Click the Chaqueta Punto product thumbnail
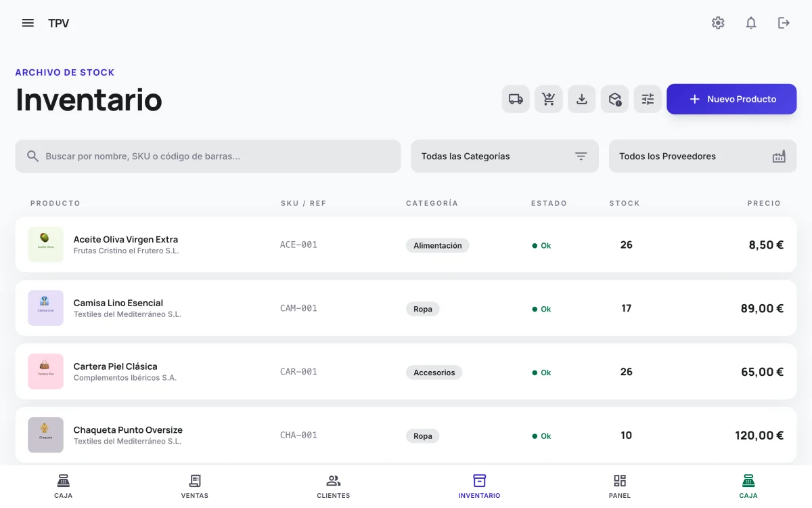812x508 pixels. [45, 435]
